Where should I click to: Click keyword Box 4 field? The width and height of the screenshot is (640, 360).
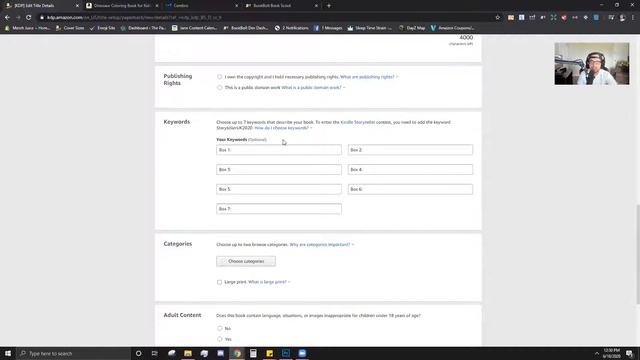[410, 169]
